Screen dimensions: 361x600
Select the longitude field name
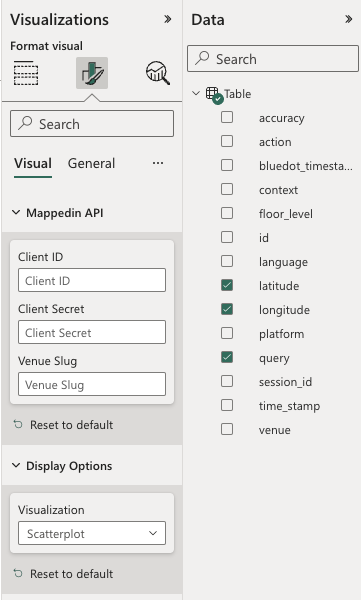284,310
